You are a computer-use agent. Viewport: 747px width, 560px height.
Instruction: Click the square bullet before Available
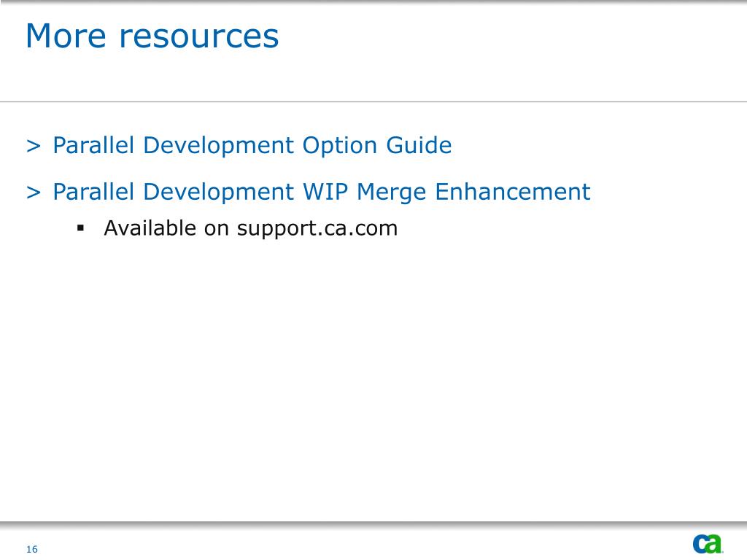coord(80,228)
